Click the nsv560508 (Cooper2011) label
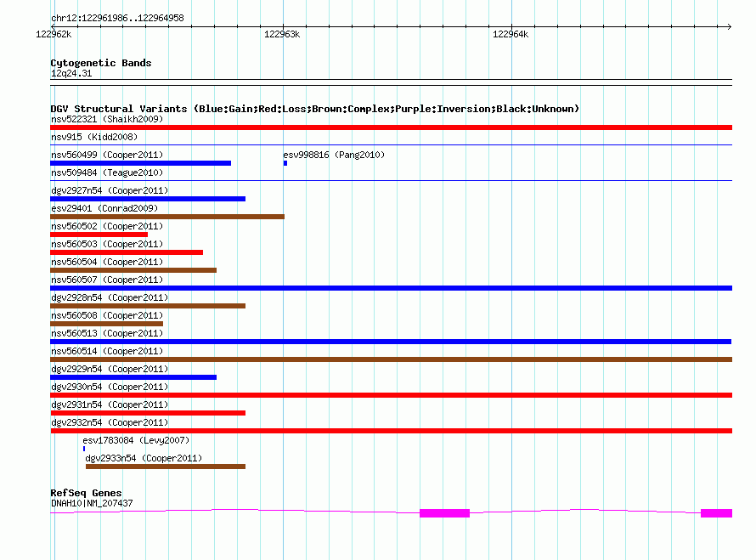 coord(107,315)
